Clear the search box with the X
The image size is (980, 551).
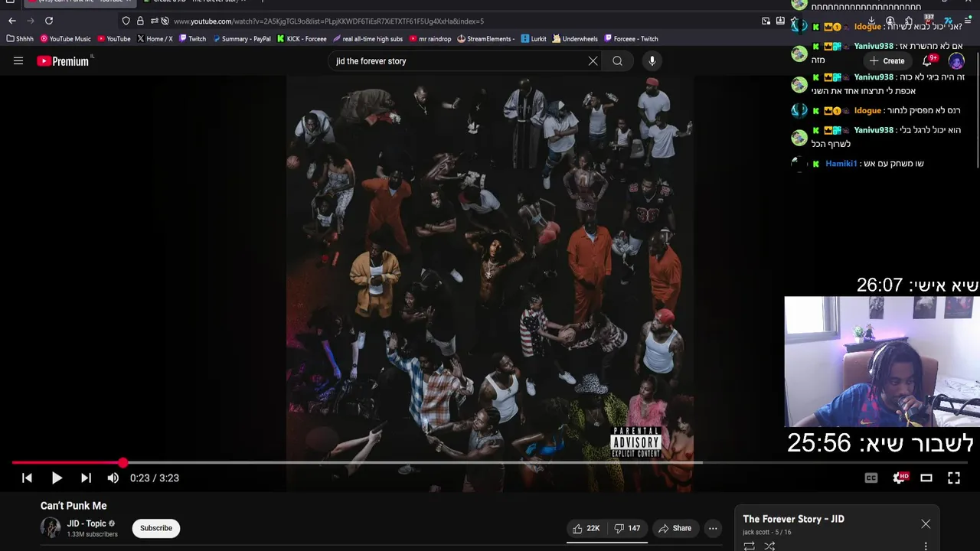tap(593, 61)
